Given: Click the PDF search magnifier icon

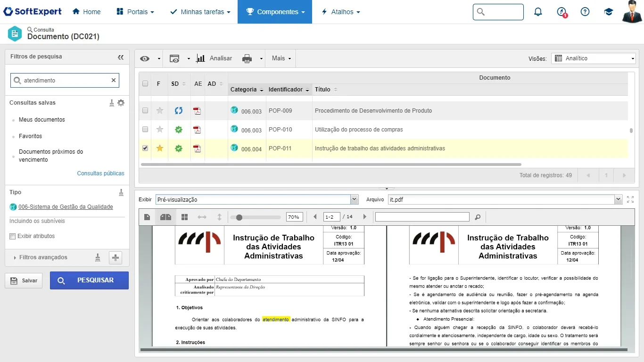Looking at the screenshot, I should [x=478, y=217].
